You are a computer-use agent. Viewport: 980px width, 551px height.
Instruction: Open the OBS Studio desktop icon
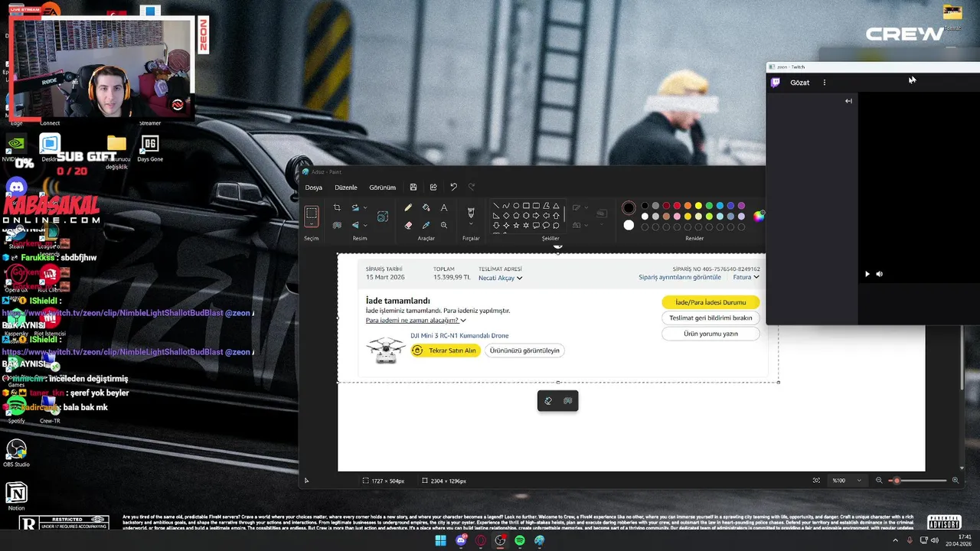[16, 449]
